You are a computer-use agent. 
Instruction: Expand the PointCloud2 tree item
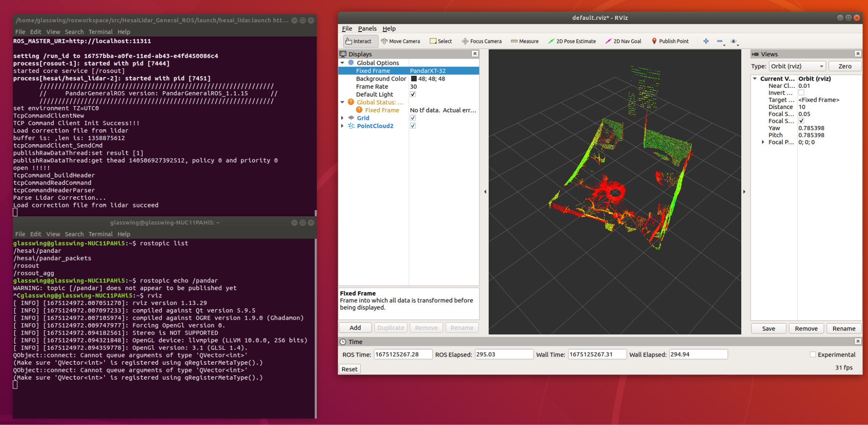click(x=342, y=126)
